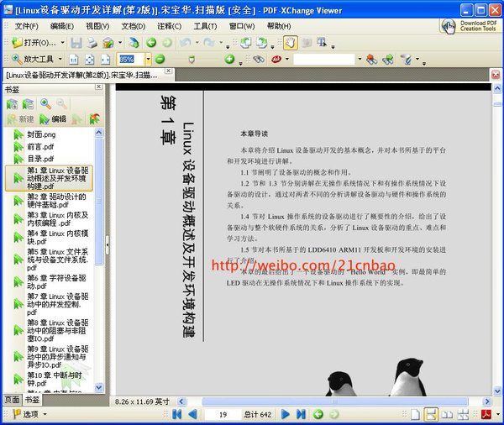This screenshot has width=504, height=425.
Task: Click the Print icon in toolbar
Action: (x=92, y=43)
